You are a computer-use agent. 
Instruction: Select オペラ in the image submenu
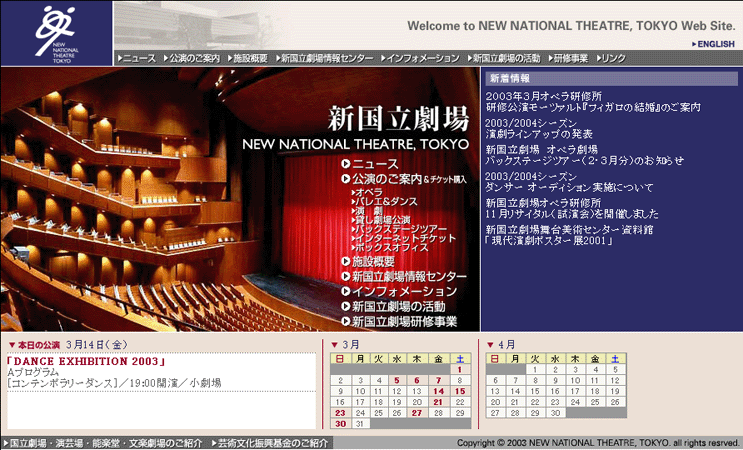pos(367,192)
